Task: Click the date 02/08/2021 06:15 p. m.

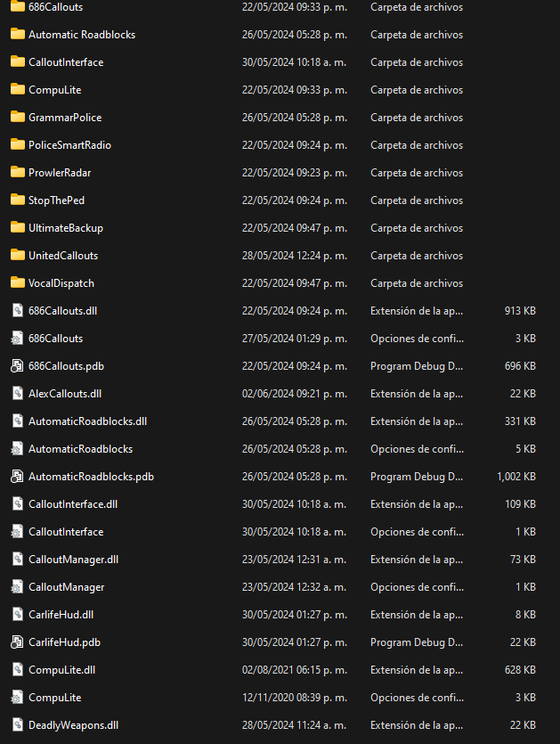Action: coord(295,669)
